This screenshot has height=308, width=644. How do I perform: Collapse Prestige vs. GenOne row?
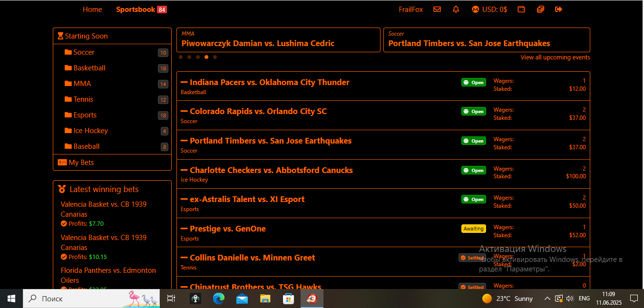click(x=184, y=229)
